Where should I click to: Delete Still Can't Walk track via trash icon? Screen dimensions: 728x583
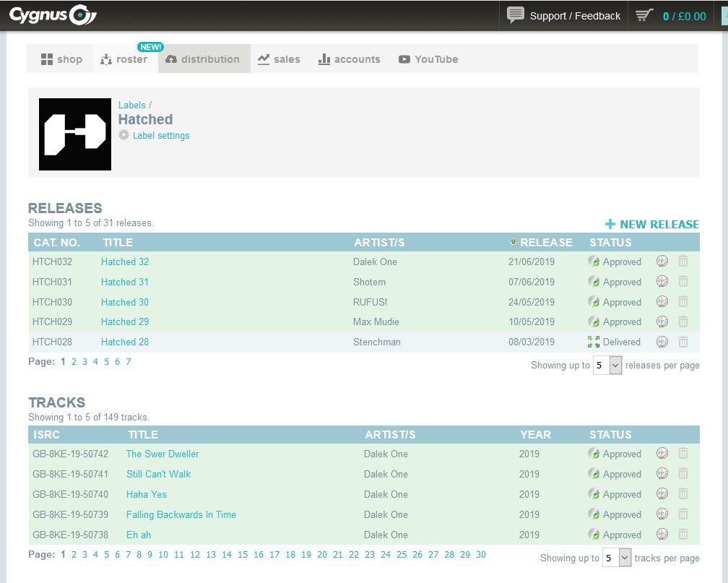coord(683,474)
